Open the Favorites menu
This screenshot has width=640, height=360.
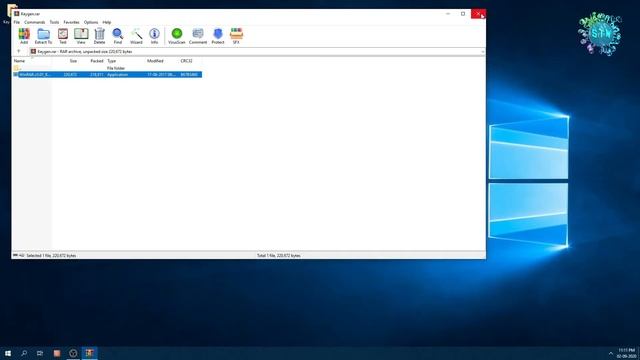point(71,22)
